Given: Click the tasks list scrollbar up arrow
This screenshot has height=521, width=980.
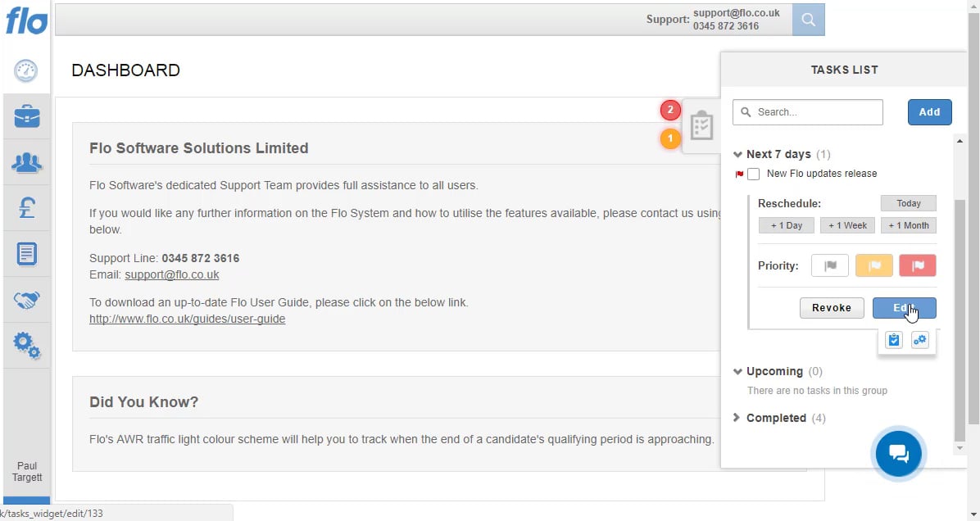Looking at the screenshot, I should pyautogui.click(x=960, y=141).
